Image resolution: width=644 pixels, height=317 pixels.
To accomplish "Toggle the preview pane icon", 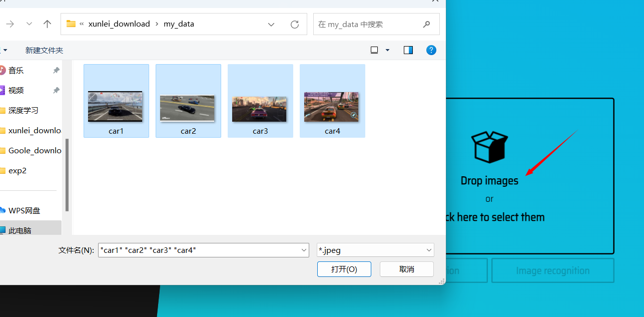I will click(x=408, y=50).
